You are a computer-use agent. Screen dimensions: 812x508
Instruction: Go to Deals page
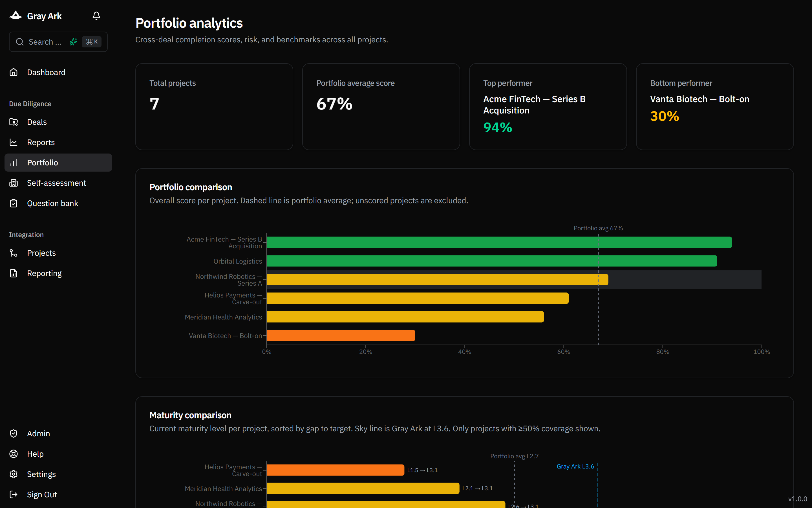[58, 122]
